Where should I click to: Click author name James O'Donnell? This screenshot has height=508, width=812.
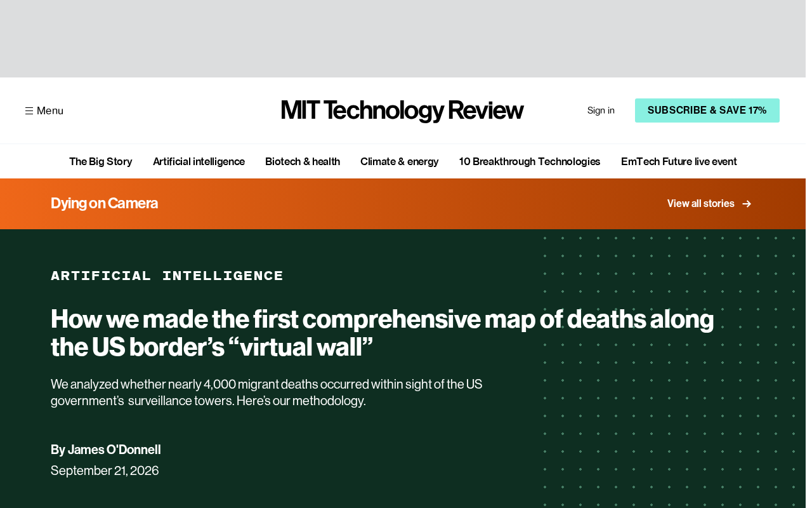pyautogui.click(x=114, y=450)
